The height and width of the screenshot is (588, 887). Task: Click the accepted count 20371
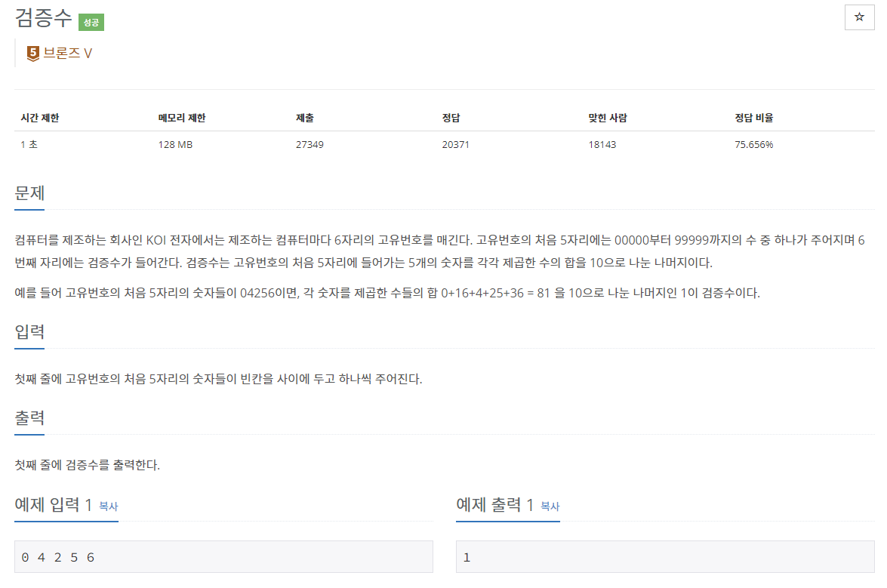(x=455, y=145)
